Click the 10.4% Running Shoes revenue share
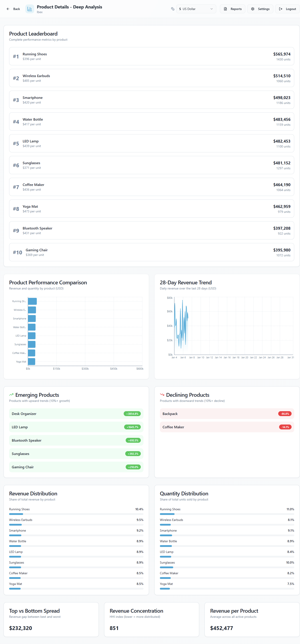300x644 pixels. (139, 509)
